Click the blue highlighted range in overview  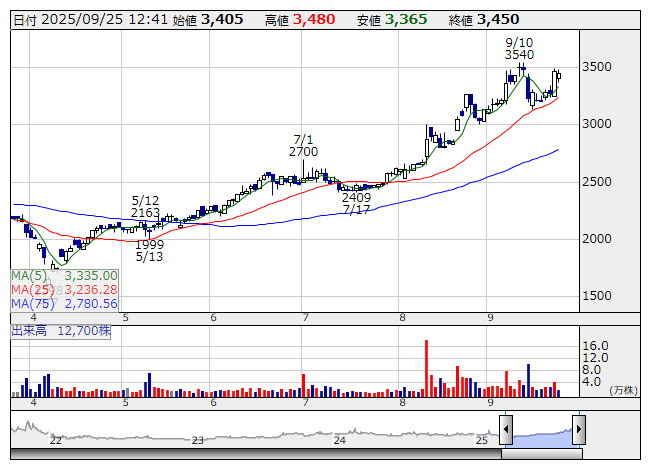[x=541, y=432]
